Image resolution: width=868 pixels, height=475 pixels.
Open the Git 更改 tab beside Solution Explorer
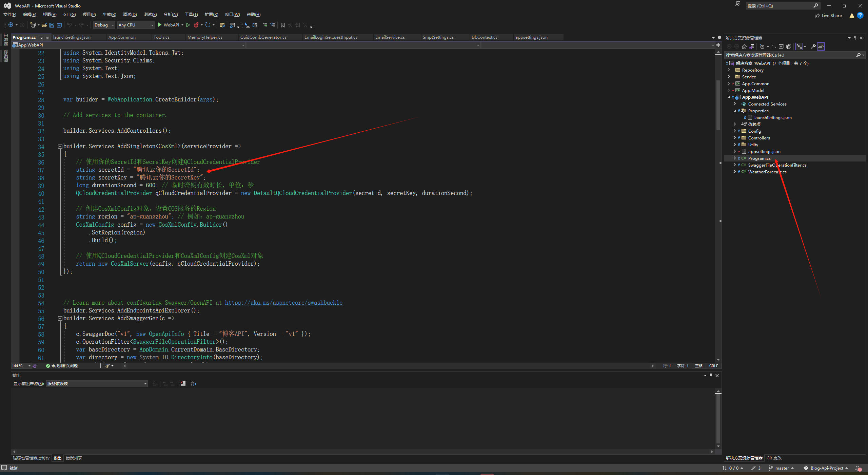point(774,458)
